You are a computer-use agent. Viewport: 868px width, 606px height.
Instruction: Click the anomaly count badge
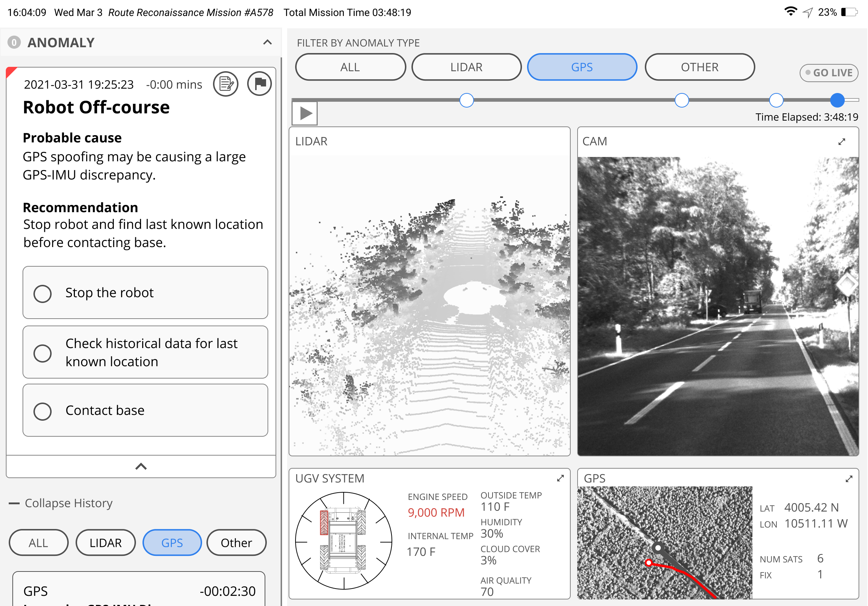14,42
